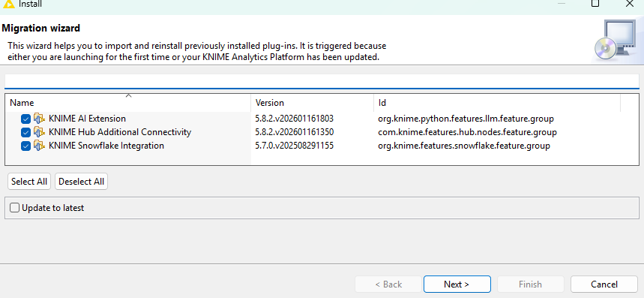
Task: Uncheck KNIME Snowflake Integration checkbox
Action: coord(26,146)
